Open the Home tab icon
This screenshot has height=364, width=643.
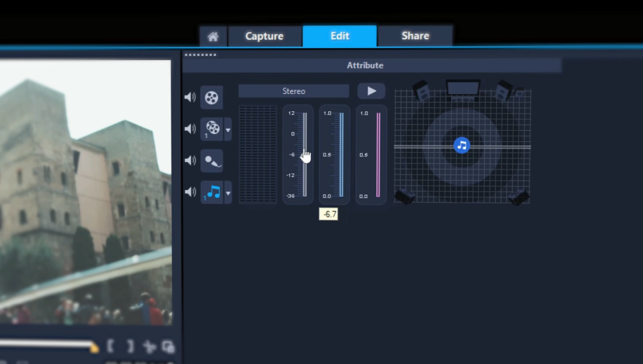click(213, 37)
